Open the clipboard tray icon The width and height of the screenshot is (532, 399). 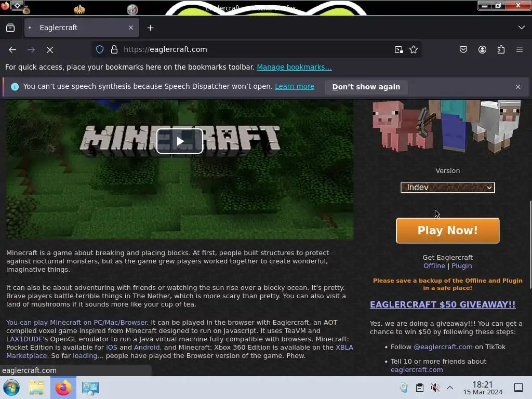tap(420, 388)
